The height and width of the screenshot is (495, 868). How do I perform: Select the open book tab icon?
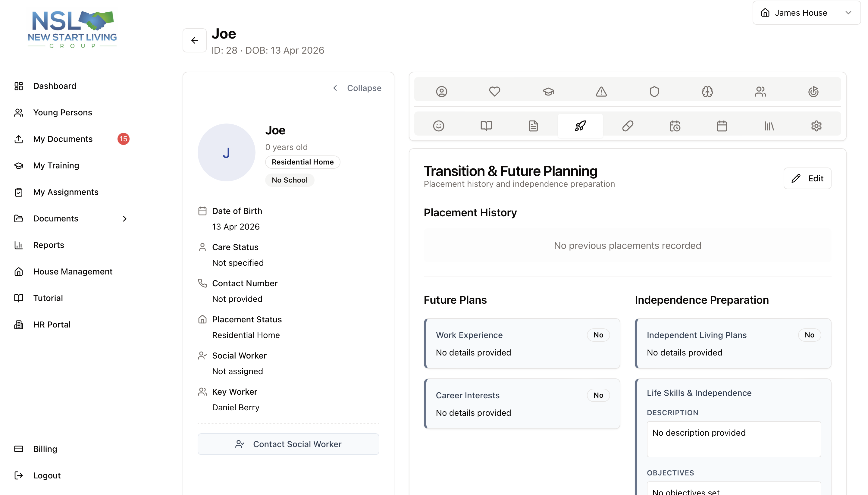(x=486, y=126)
